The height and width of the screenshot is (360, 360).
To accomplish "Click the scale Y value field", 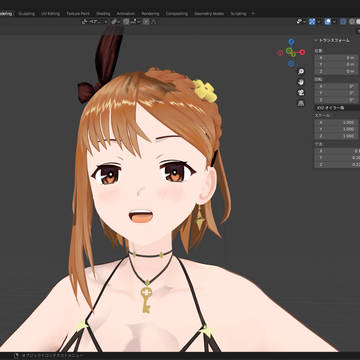I will (x=337, y=129).
